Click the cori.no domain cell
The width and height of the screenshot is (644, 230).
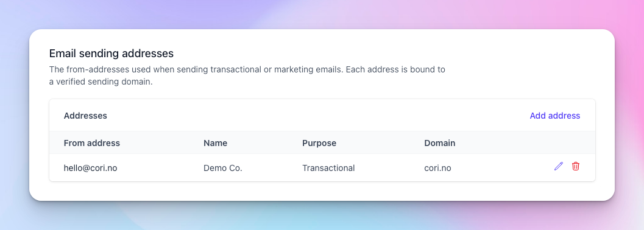(x=437, y=168)
